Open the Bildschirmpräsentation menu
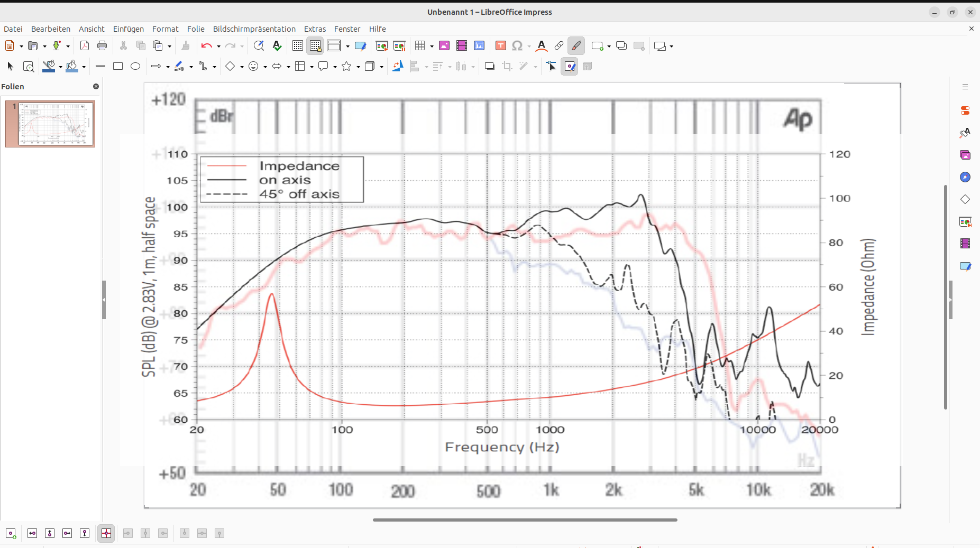The width and height of the screenshot is (980, 548). coord(254,29)
